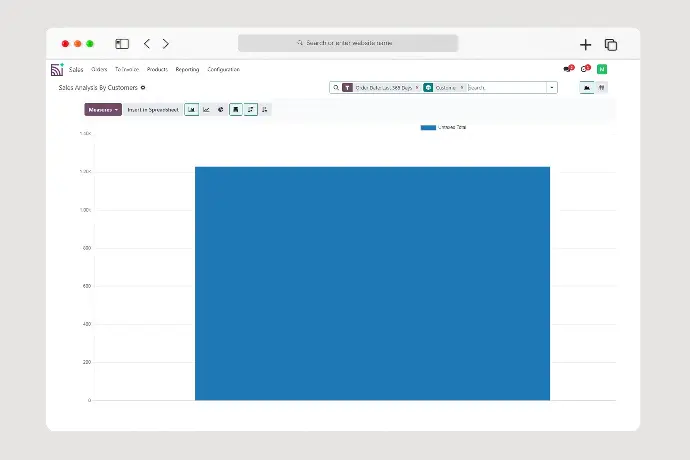Image resolution: width=690 pixels, height=460 pixels.
Task: Toggle descending sort order
Action: [x=250, y=110]
